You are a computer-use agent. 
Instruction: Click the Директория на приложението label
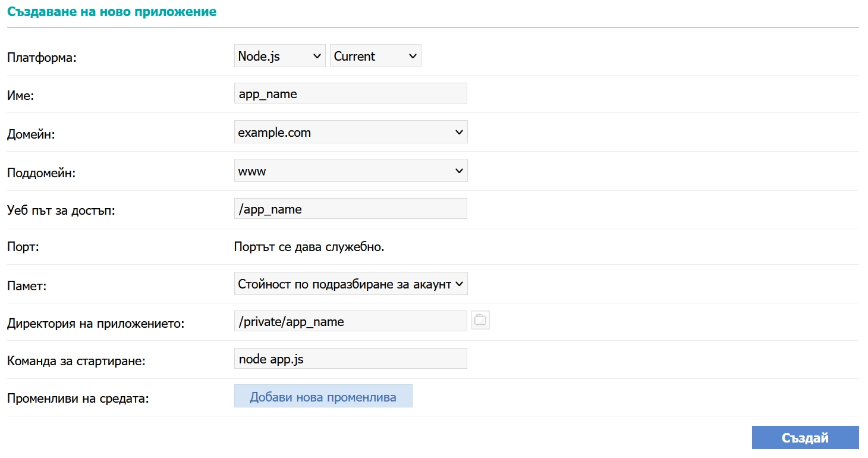[96, 324]
